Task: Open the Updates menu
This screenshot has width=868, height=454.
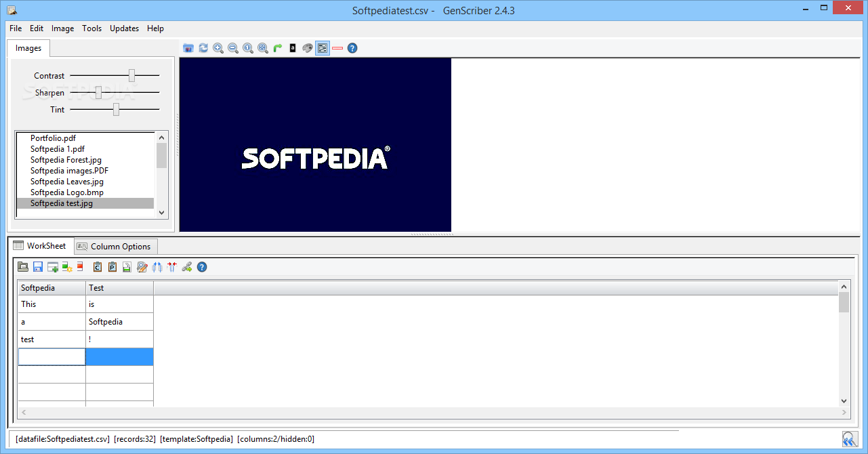Action: click(x=125, y=28)
